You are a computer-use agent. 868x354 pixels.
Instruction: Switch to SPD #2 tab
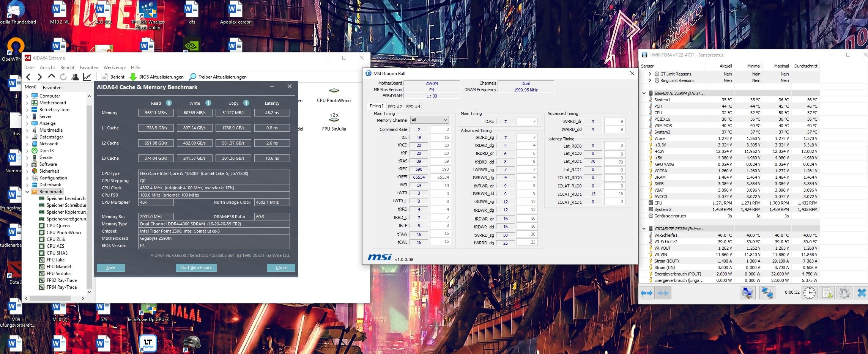(x=395, y=107)
